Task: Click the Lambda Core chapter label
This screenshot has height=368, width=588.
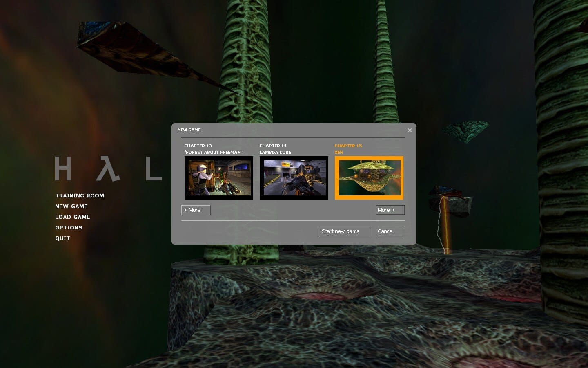Action: 275,152
